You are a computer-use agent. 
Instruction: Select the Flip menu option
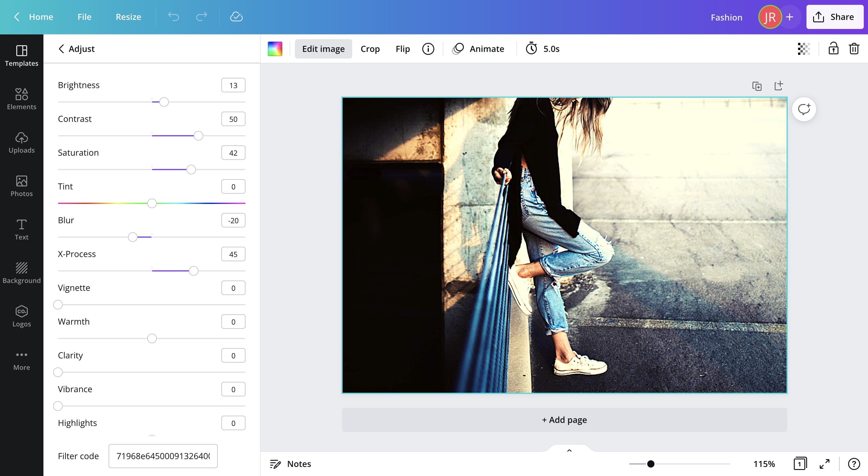tap(402, 49)
